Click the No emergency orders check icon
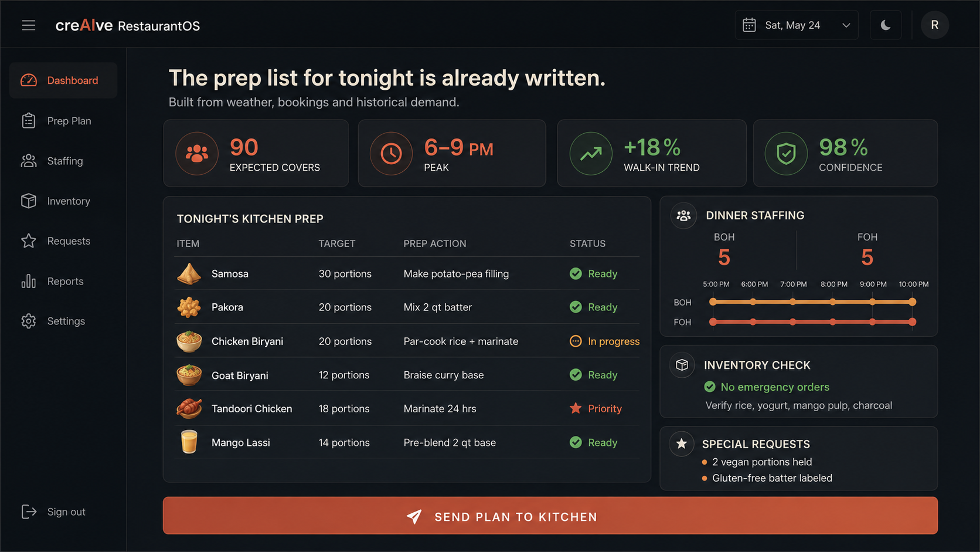Screen dimensions: 980x552 (x=710, y=387)
